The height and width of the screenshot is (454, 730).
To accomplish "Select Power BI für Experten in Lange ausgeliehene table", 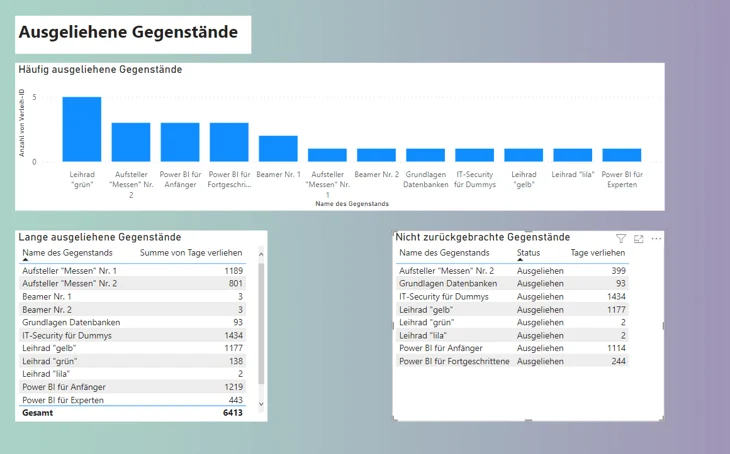I will click(x=63, y=400).
